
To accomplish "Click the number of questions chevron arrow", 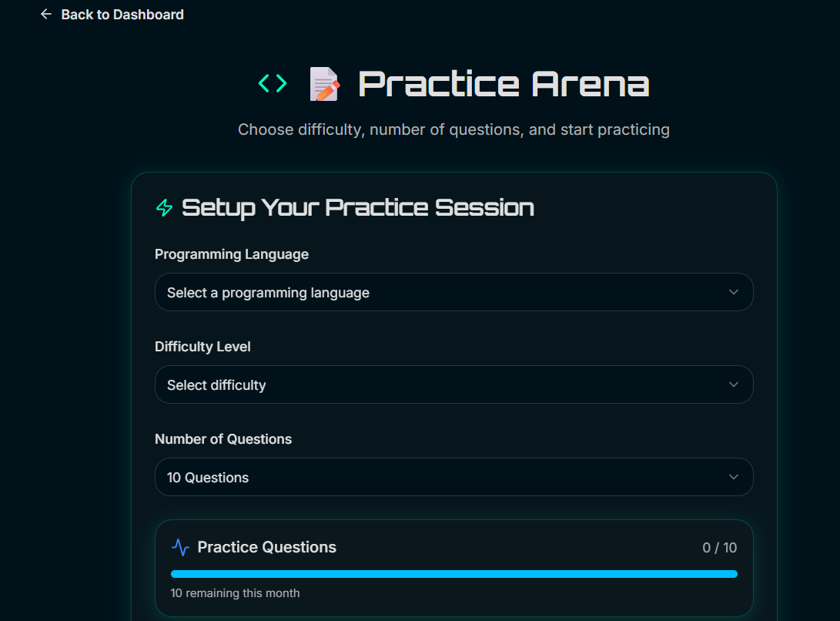I will 734,477.
